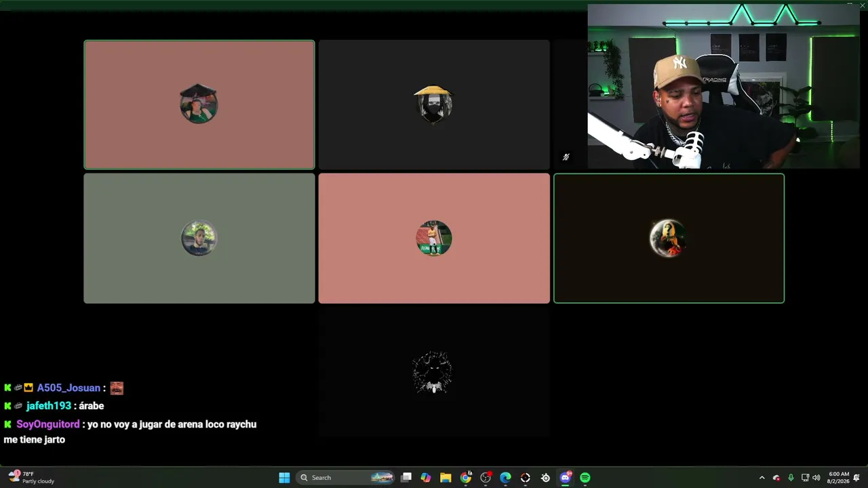Launch Copilot from the taskbar
The width and height of the screenshot is (868, 488).
(426, 478)
